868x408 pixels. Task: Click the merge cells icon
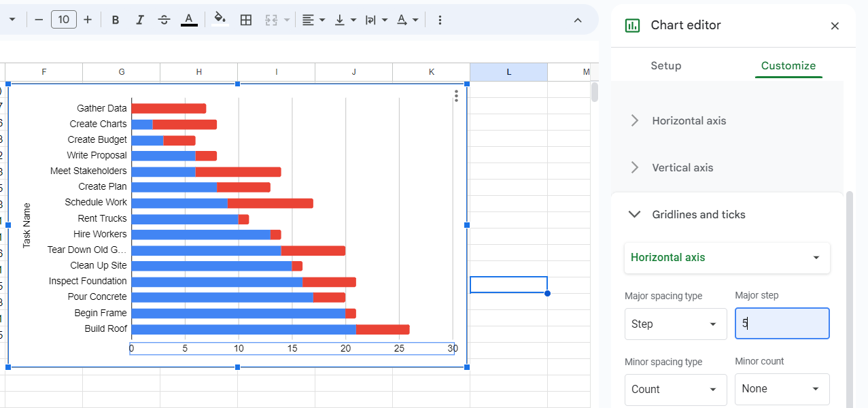(x=272, y=20)
